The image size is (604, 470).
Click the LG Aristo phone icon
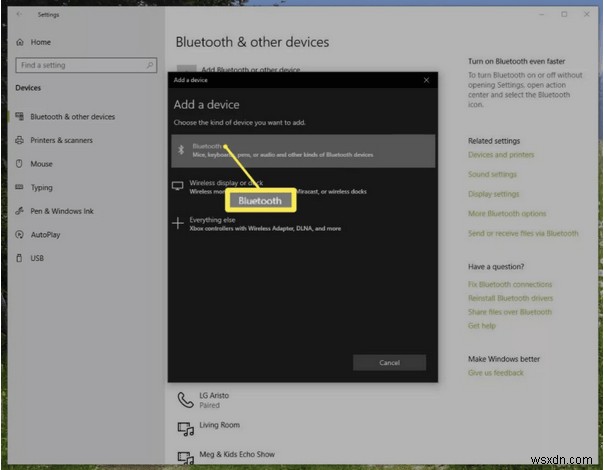click(185, 400)
